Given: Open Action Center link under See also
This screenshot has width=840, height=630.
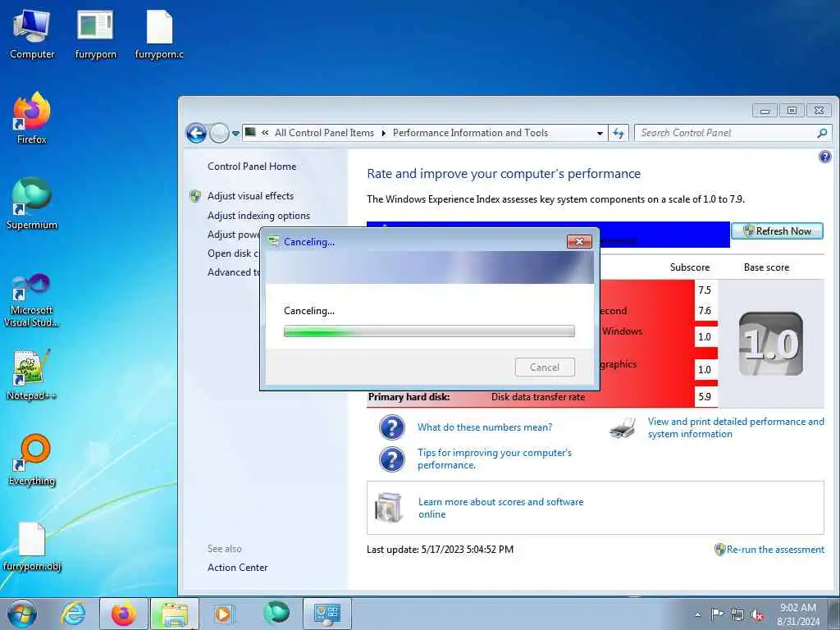Looking at the screenshot, I should pyautogui.click(x=237, y=568).
